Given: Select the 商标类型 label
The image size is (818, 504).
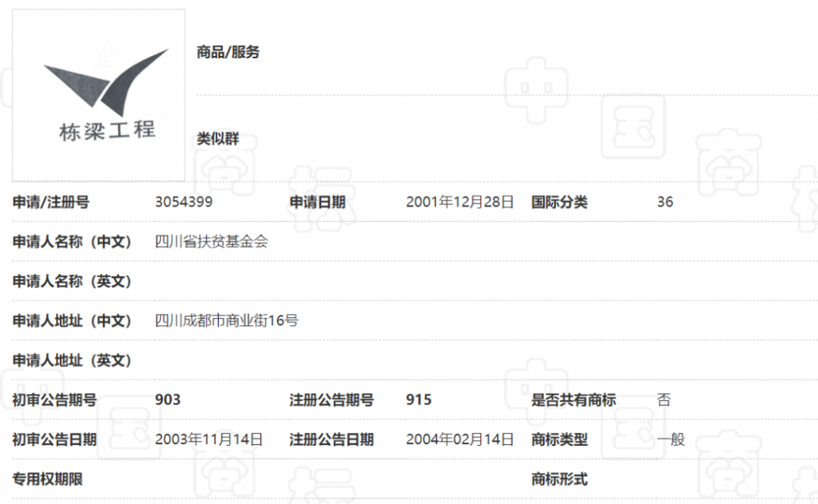Looking at the screenshot, I should (x=559, y=439).
